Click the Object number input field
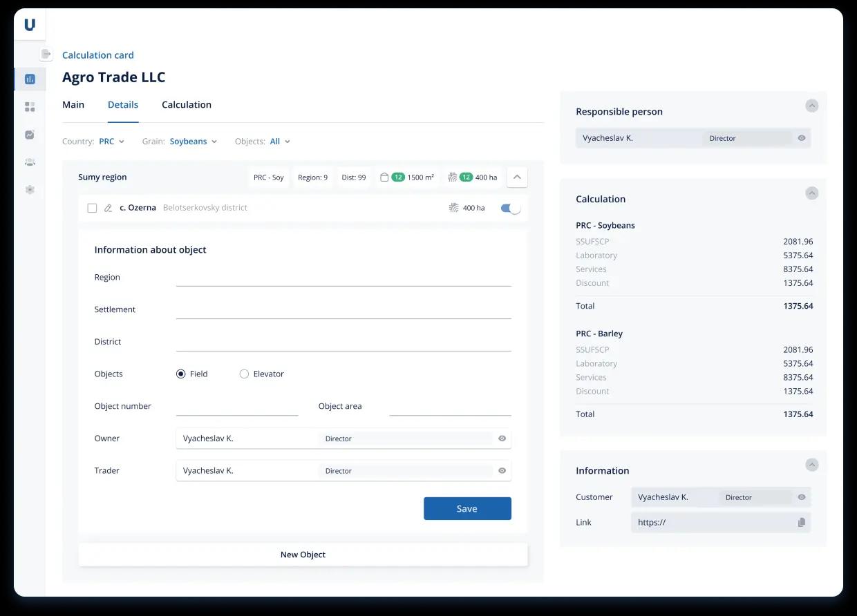 point(237,407)
